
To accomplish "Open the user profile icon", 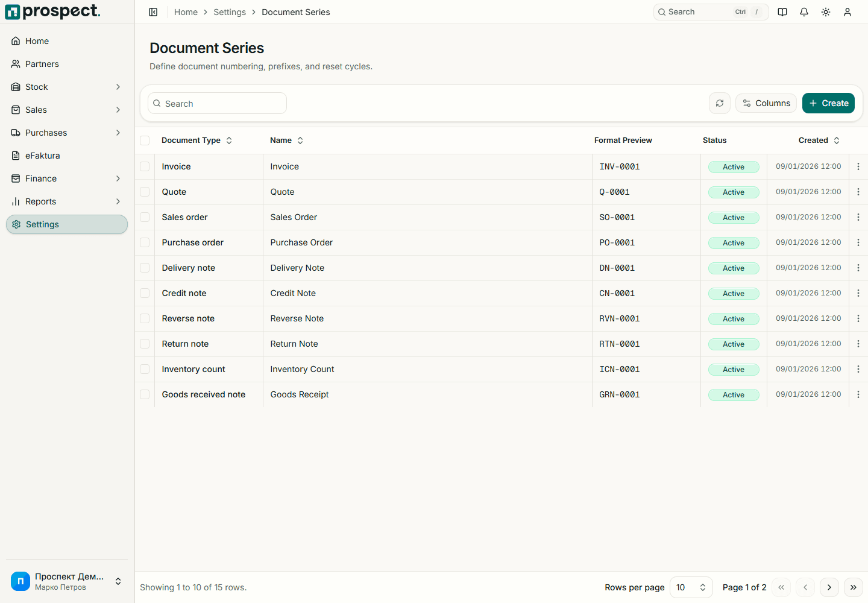I will [x=848, y=12].
